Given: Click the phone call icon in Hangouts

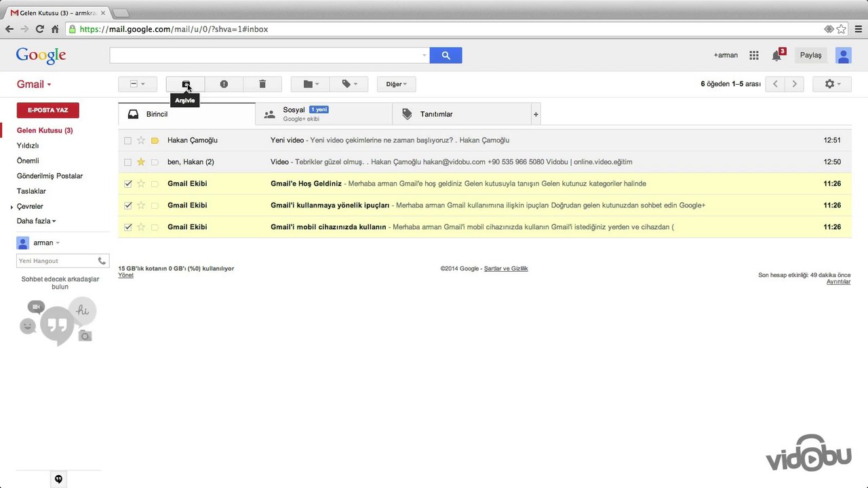Looking at the screenshot, I should click(102, 261).
